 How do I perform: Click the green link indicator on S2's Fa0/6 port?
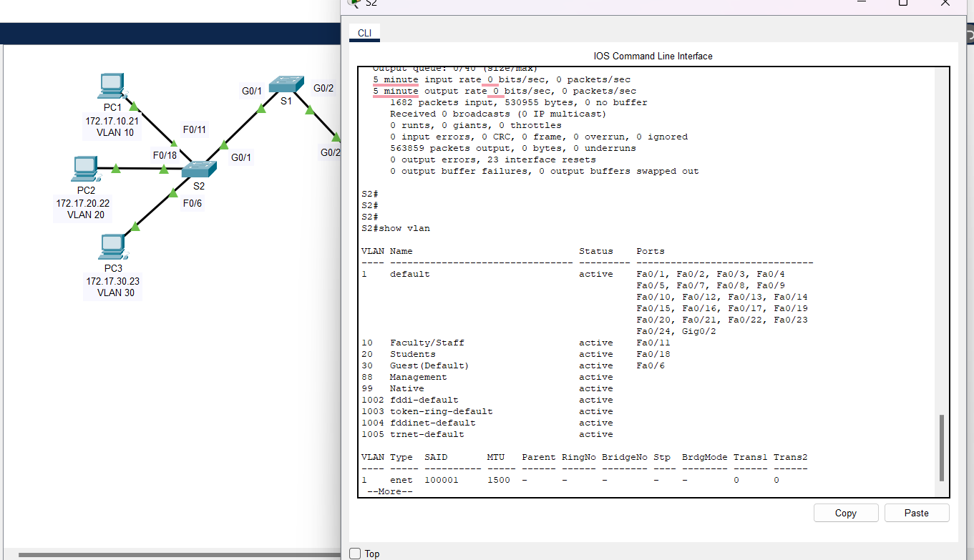pos(173,193)
